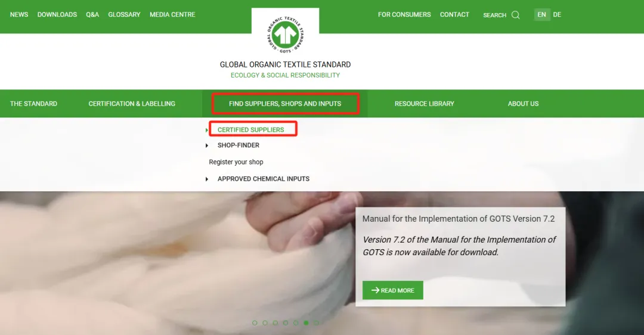The width and height of the screenshot is (644, 335).
Task: Expand arrow beside CERTIFIED SUPPLIERS
Action: (x=206, y=130)
